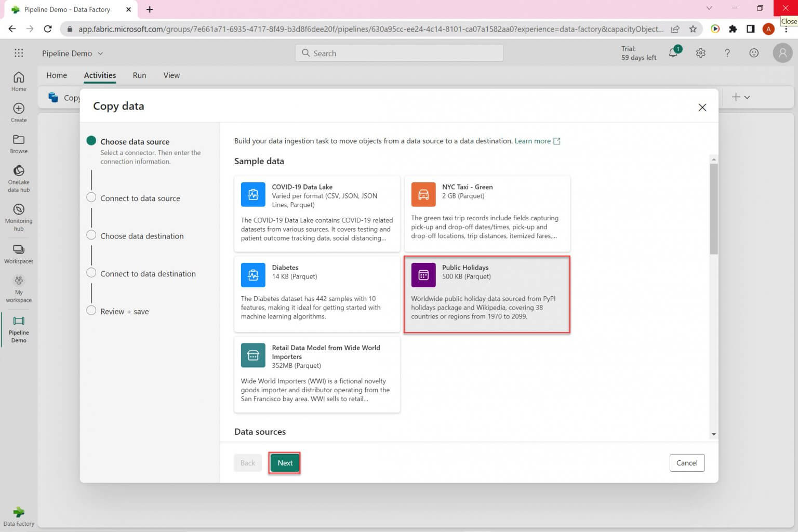Select NYC Taxi - Green sample

coord(487,214)
